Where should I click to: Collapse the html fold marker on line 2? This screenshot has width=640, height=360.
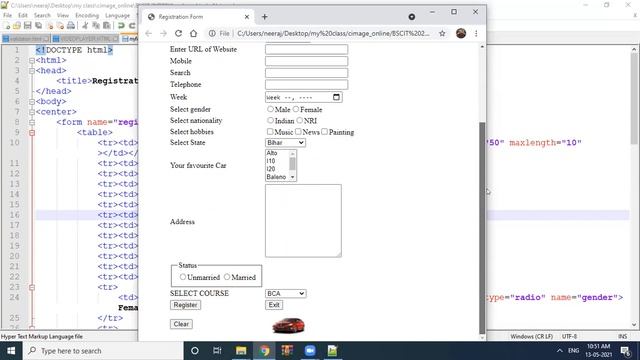tap(32, 60)
